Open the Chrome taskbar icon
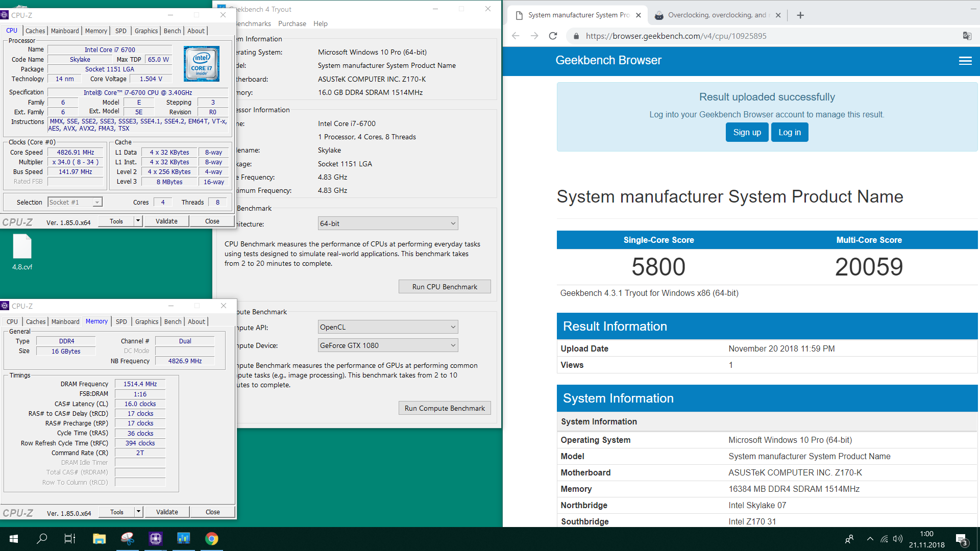Image resolution: width=980 pixels, height=551 pixels. (212, 539)
